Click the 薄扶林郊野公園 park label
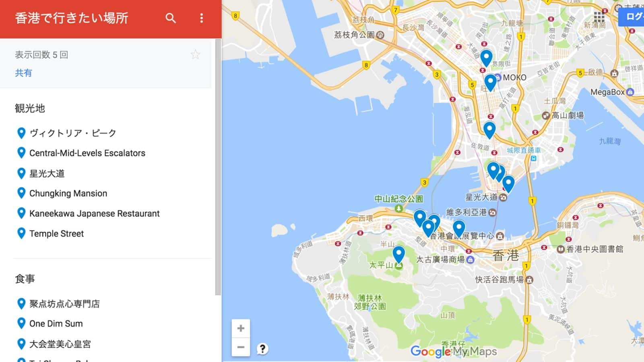The width and height of the screenshot is (644, 362). pyautogui.click(x=370, y=302)
